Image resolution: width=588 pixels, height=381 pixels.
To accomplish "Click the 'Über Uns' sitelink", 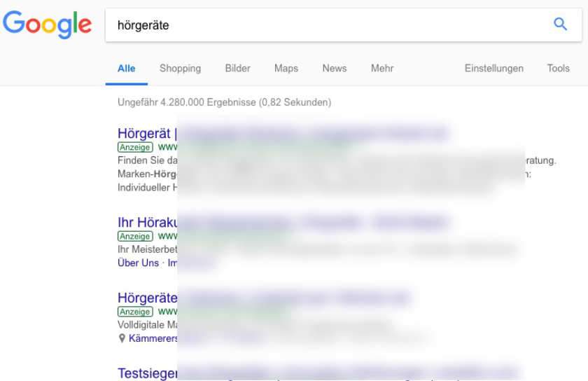I will 138,263.
